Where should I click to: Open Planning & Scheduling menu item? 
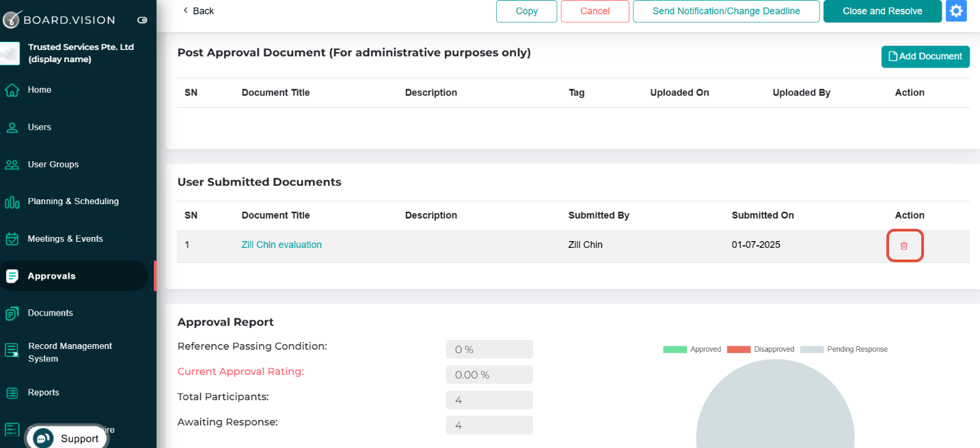(x=74, y=201)
